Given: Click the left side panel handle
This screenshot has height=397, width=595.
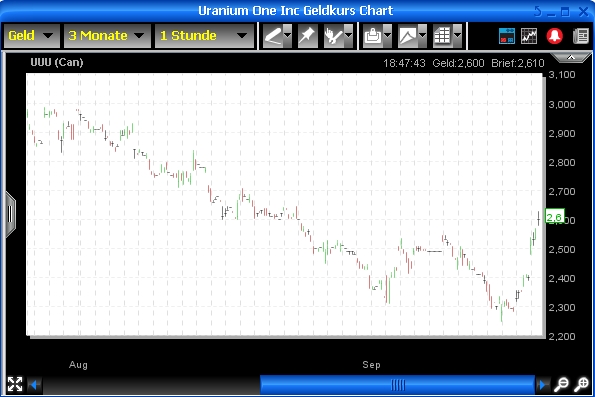Looking at the screenshot, I should (x=10, y=215).
